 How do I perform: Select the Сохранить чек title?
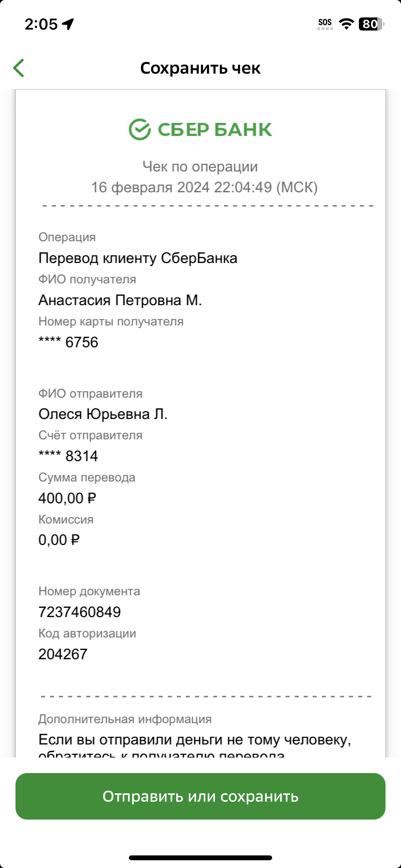point(200,68)
